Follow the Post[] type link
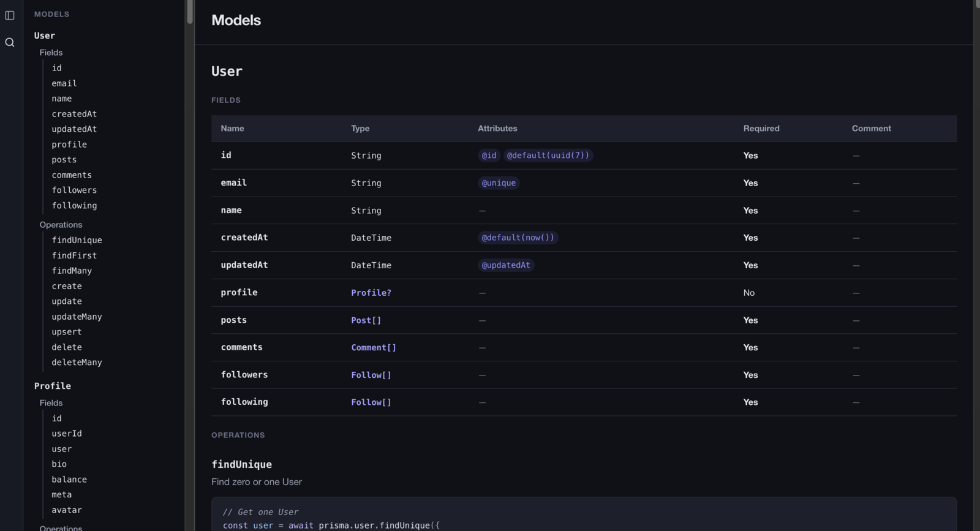Image resolution: width=980 pixels, height=531 pixels. click(x=366, y=320)
